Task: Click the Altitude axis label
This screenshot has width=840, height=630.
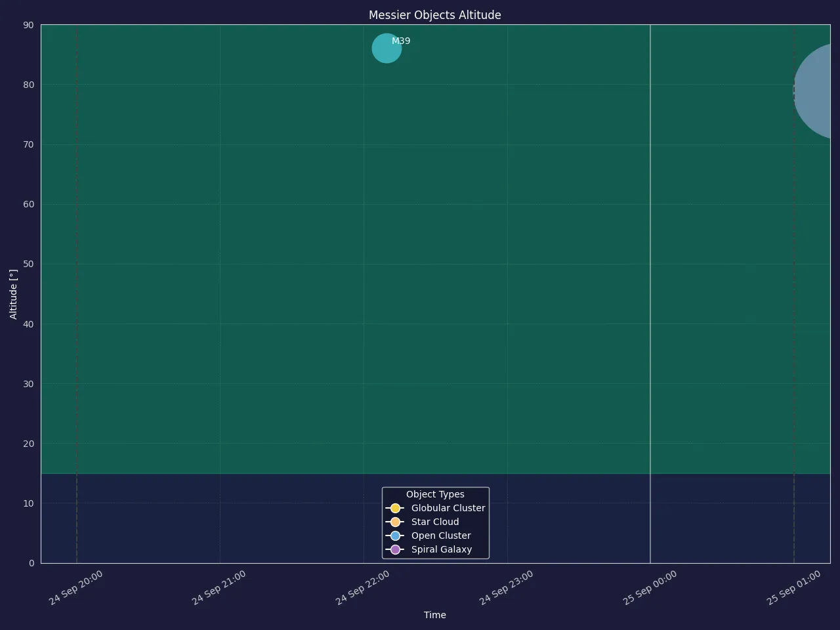Action: 14,294
